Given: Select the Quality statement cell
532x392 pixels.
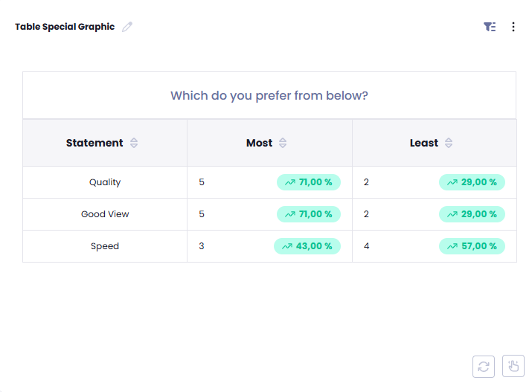Looking at the screenshot, I should (105, 182).
